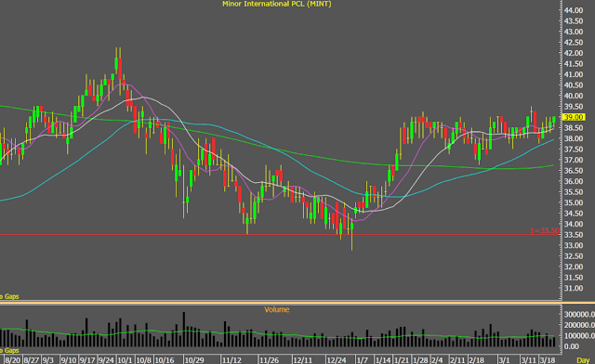The height and width of the screenshot is (364, 595).
Task: Click the Minor International PCL (MINT) chart title
Action: [x=277, y=4]
